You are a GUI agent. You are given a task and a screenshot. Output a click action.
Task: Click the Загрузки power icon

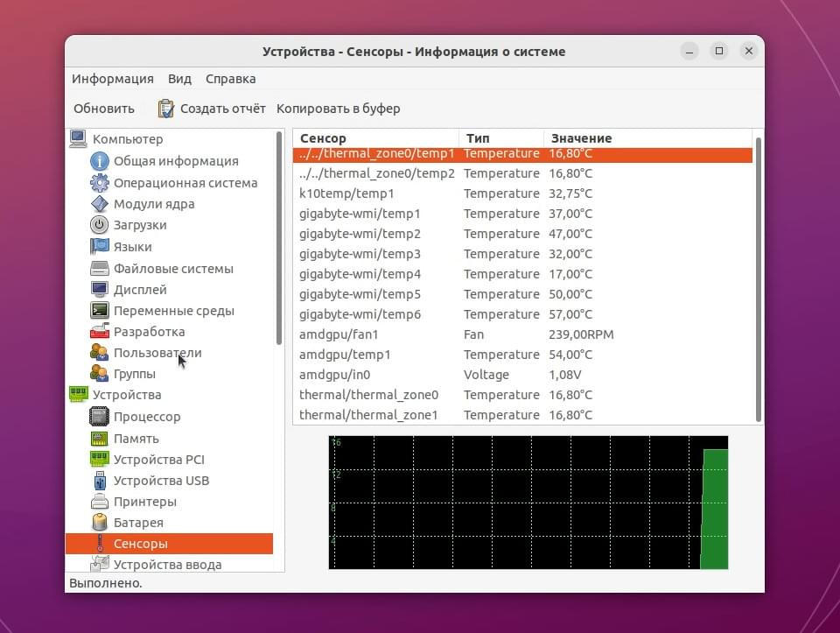(99, 225)
